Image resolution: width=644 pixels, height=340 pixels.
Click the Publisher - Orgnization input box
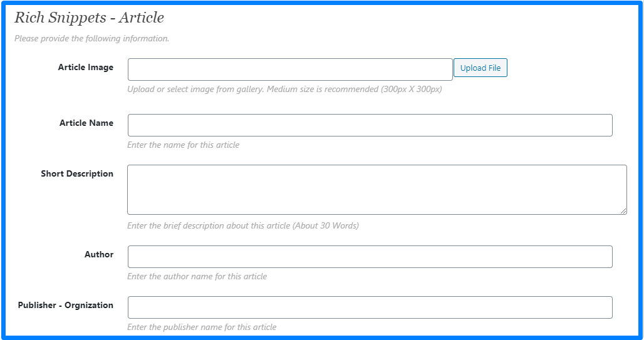pos(370,307)
